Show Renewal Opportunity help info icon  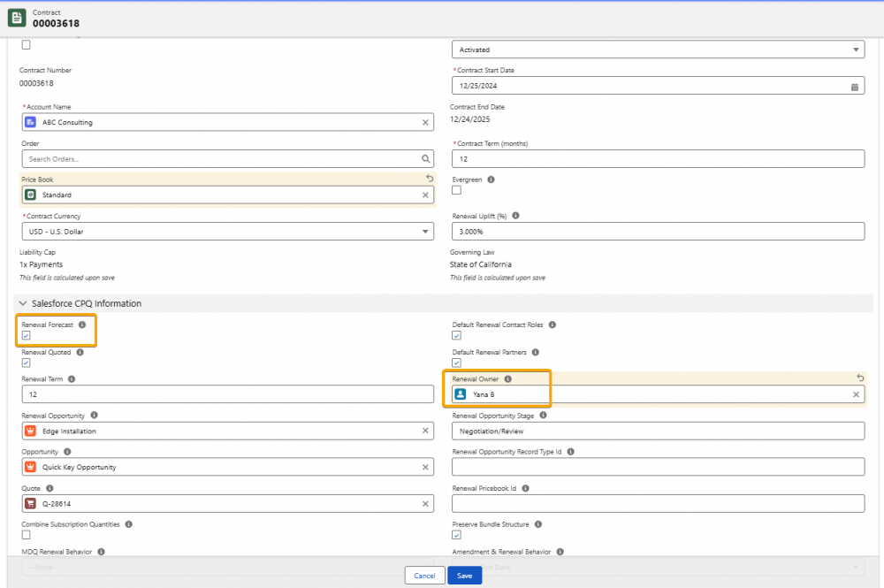pyautogui.click(x=95, y=416)
